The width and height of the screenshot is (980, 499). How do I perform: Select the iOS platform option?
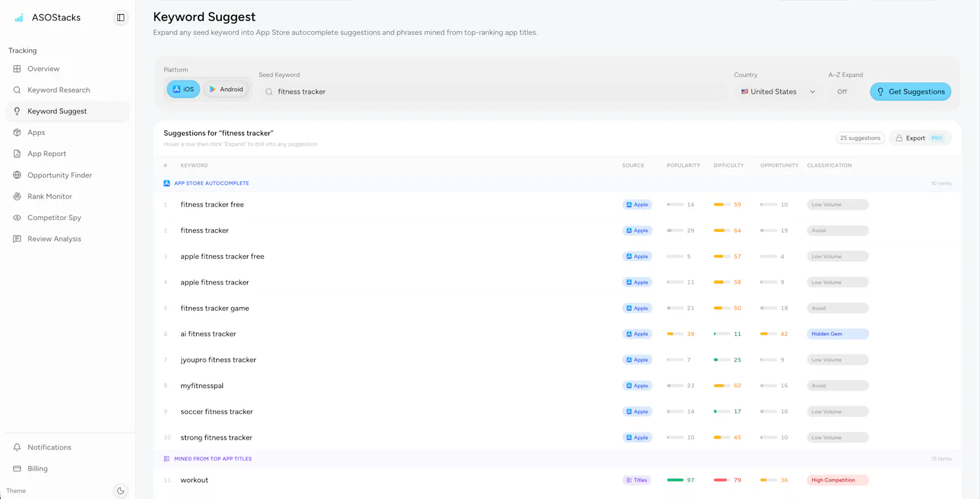coord(183,90)
